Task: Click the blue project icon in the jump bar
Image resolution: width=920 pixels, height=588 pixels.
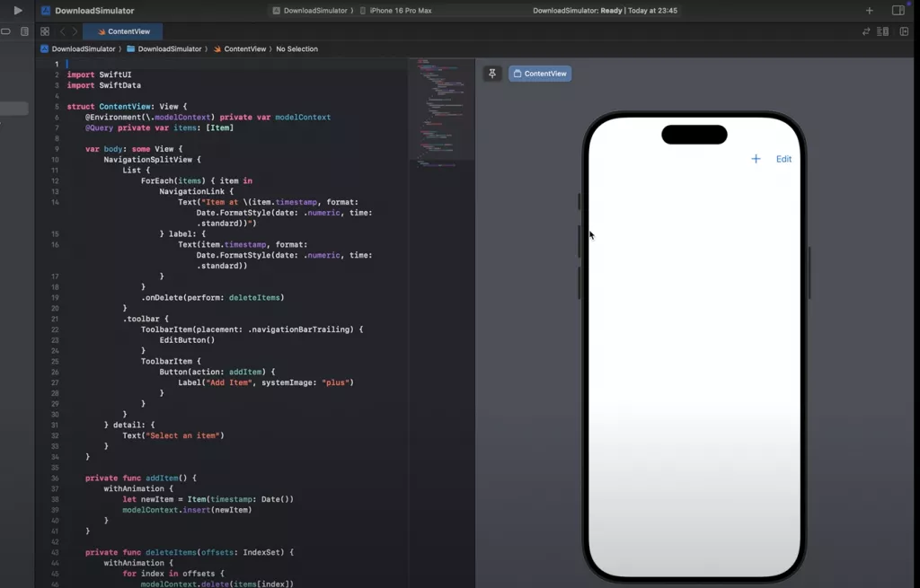Action: click(x=44, y=48)
